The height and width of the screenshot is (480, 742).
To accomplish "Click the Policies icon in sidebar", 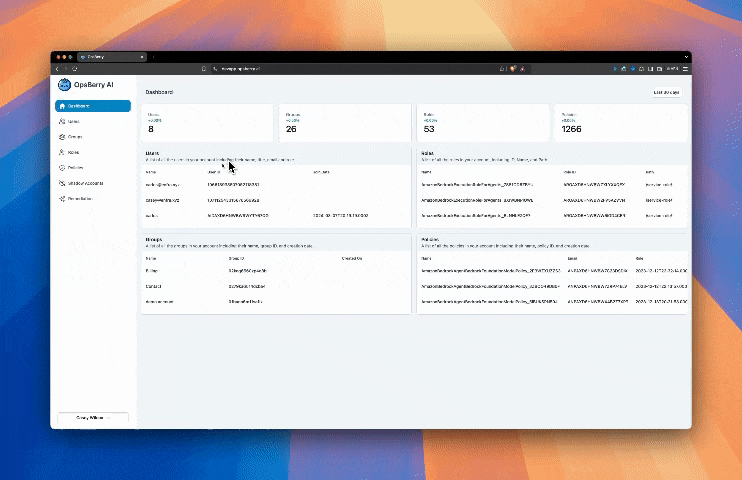I will [x=62, y=168].
